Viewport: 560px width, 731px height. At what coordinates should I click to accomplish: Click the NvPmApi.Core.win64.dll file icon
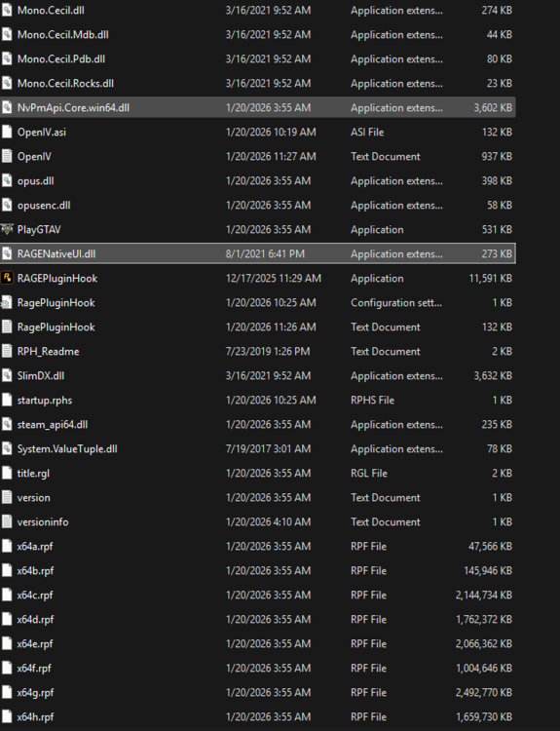coord(7,107)
